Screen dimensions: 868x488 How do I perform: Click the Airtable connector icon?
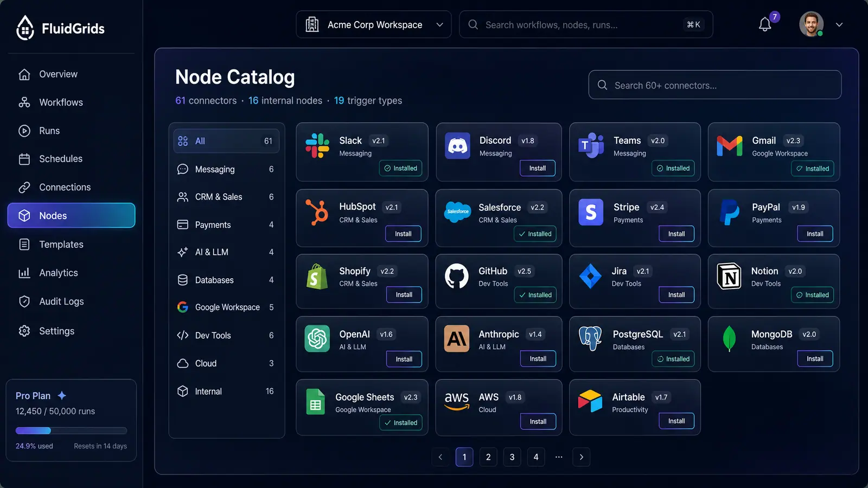590,401
